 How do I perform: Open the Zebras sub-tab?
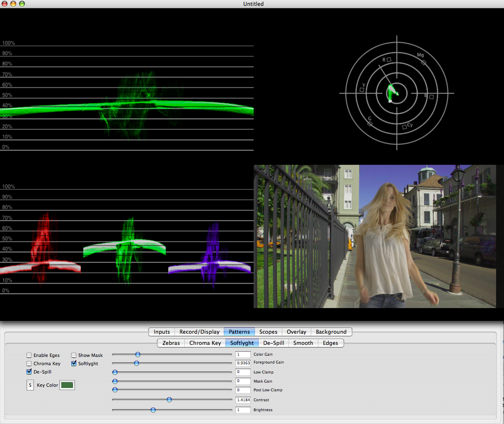171,343
